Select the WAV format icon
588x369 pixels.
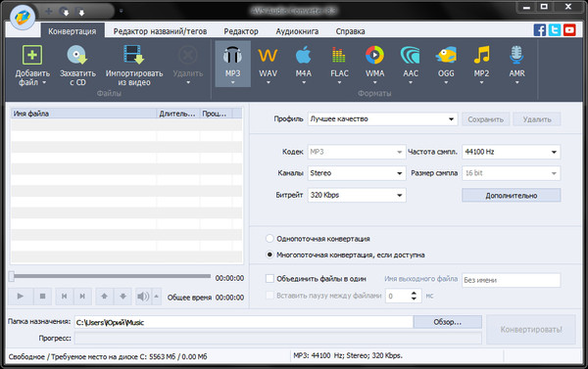point(268,56)
